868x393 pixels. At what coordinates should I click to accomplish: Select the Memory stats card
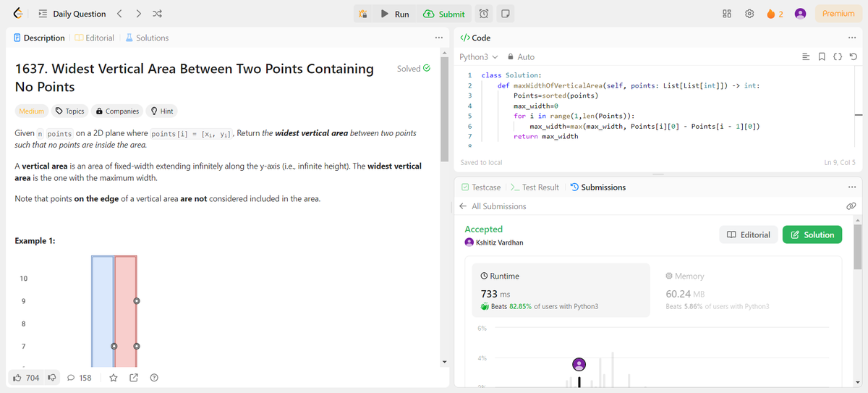746,292
